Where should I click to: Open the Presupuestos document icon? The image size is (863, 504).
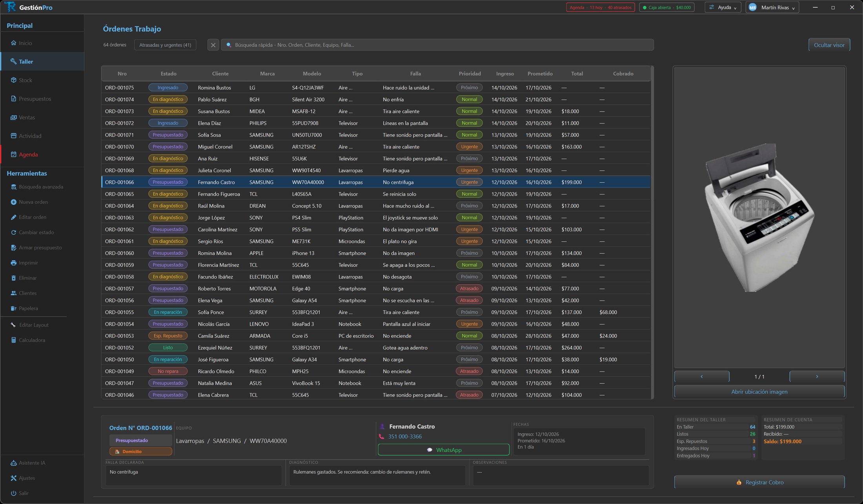pyautogui.click(x=13, y=98)
